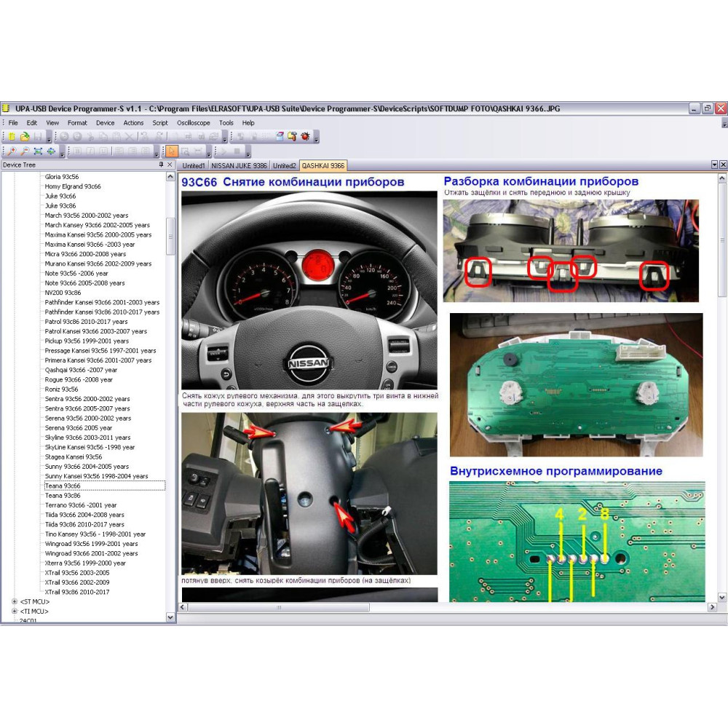Select Tiida 93c66 2004-2008 years
Screen dimensions: 728x728
click(84, 515)
